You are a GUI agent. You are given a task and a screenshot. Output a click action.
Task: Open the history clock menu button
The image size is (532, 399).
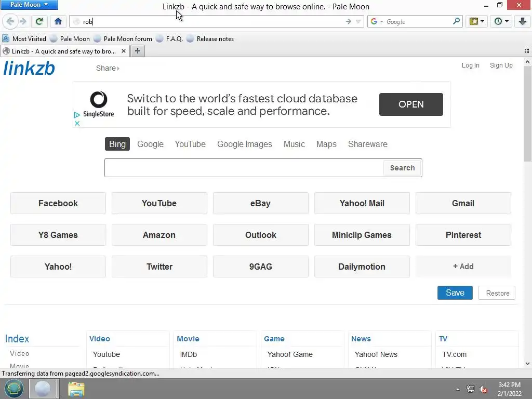point(501,21)
